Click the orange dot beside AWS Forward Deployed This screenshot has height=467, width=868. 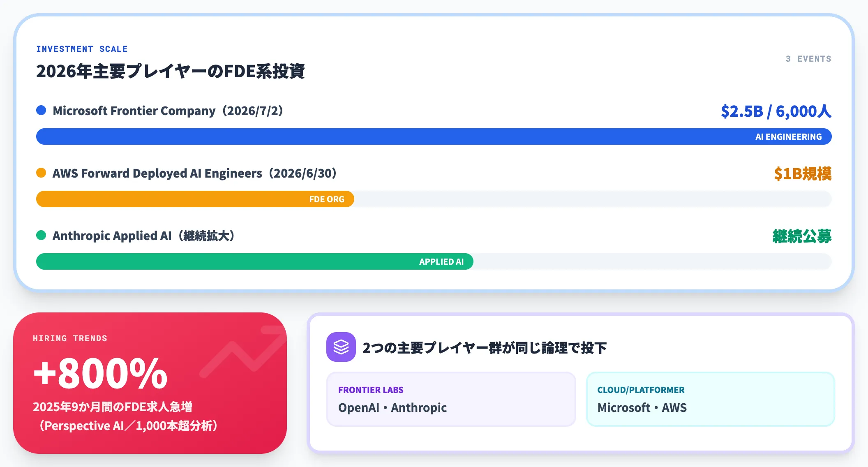pyautogui.click(x=41, y=173)
